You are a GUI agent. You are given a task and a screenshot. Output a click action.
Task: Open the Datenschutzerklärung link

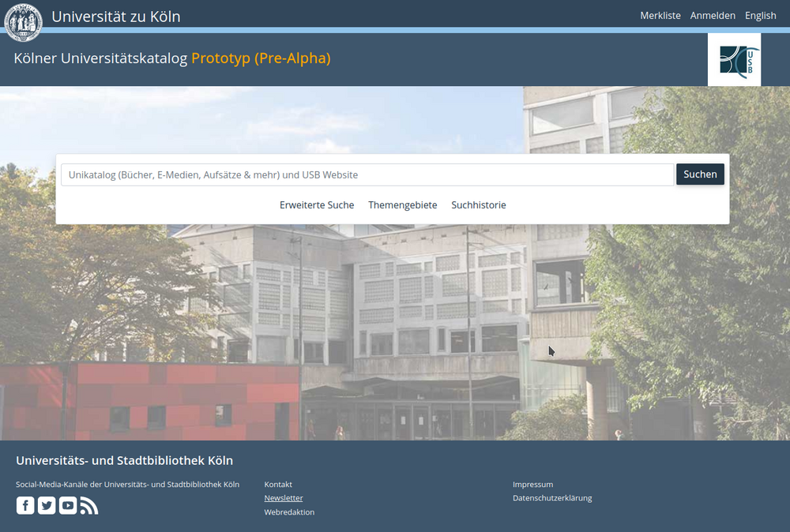click(x=552, y=498)
